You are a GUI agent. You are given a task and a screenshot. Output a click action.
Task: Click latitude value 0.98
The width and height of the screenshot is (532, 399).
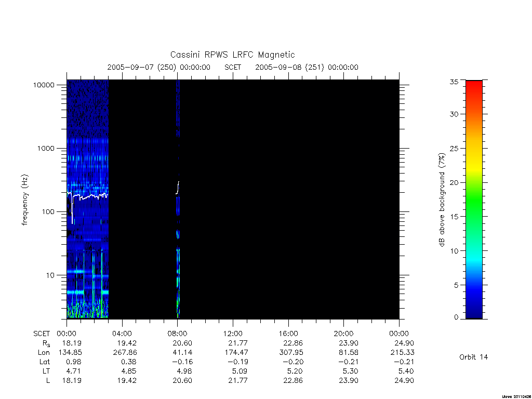[74, 362]
